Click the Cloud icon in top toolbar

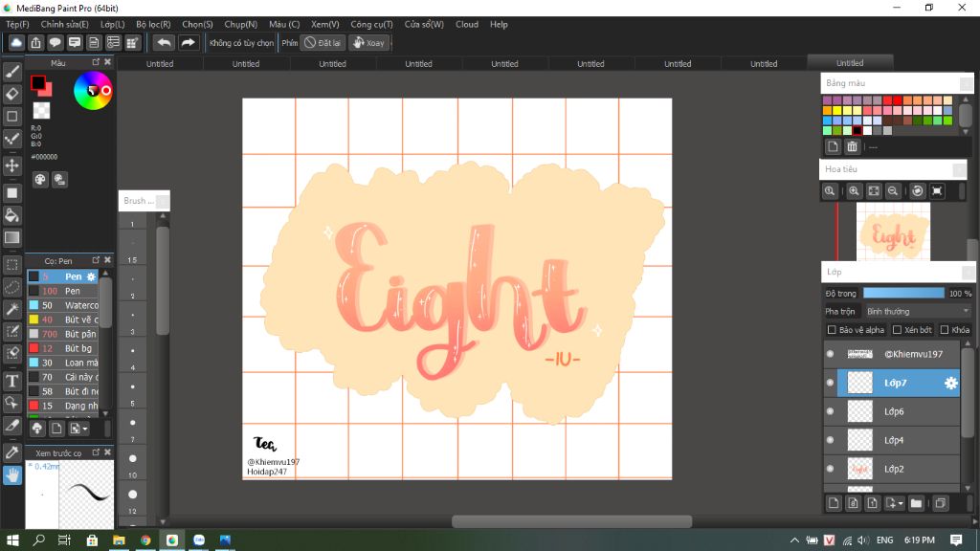coord(16,42)
